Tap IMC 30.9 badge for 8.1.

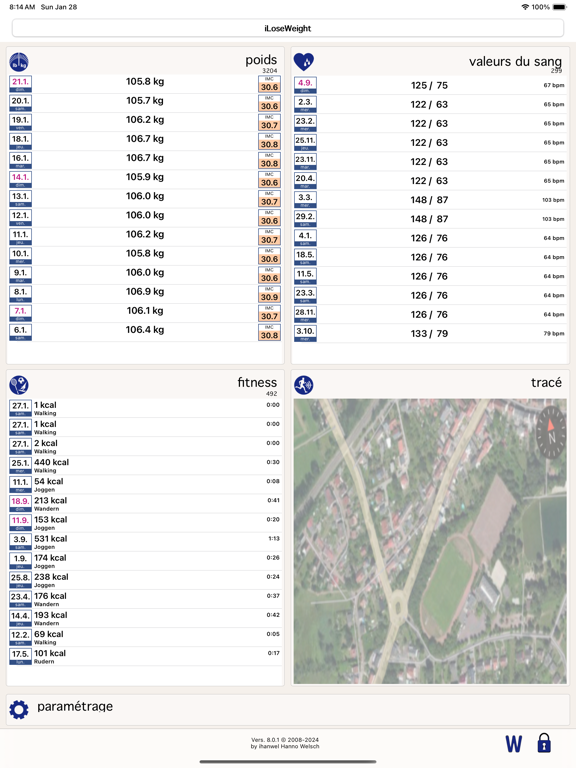click(269, 294)
